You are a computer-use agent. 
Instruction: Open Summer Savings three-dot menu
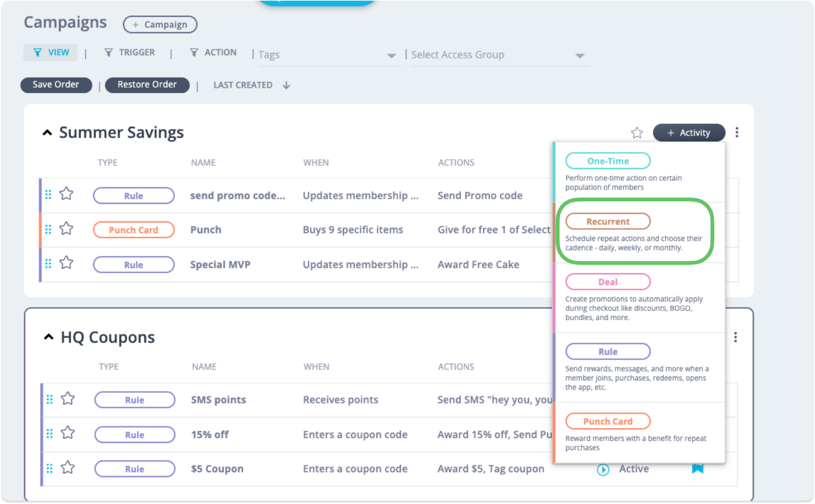pyautogui.click(x=737, y=132)
